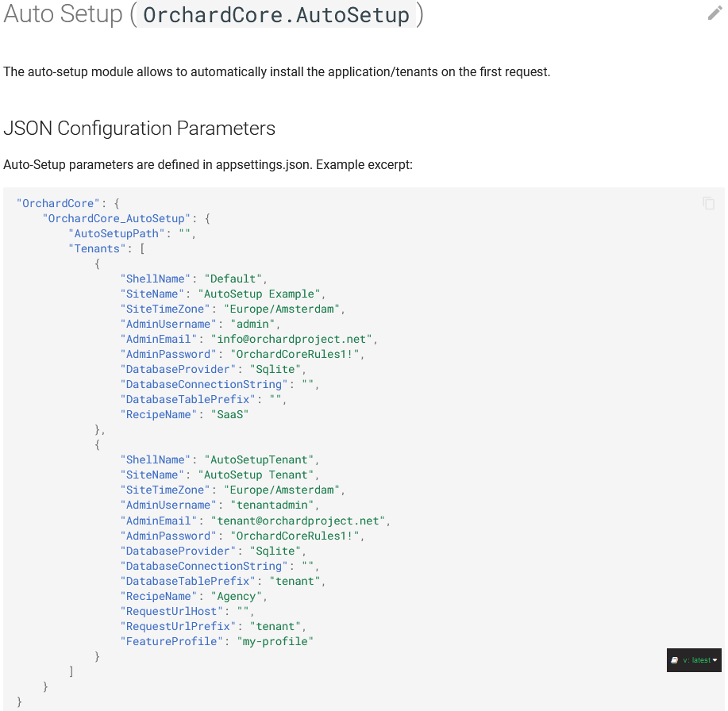Click the line "SiteName": "AutoSetup Example"

[223, 294]
